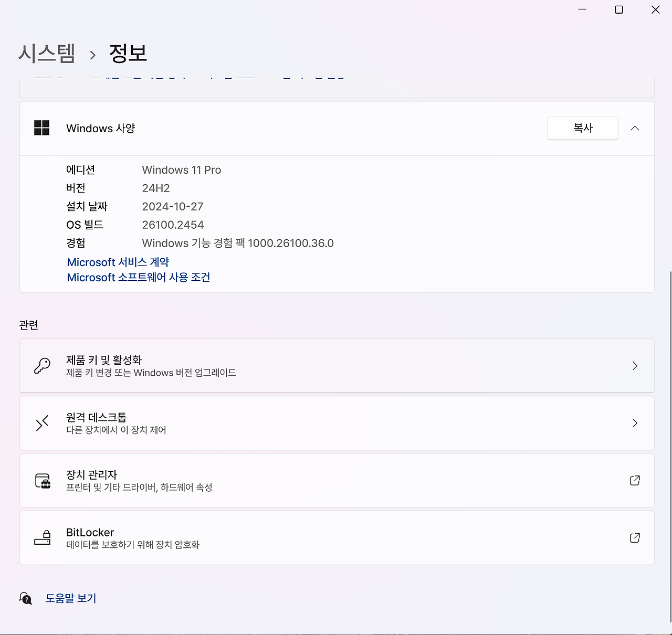Click the Windows logo icon in the Windows 사양 section
The image size is (672, 635).
41,128
